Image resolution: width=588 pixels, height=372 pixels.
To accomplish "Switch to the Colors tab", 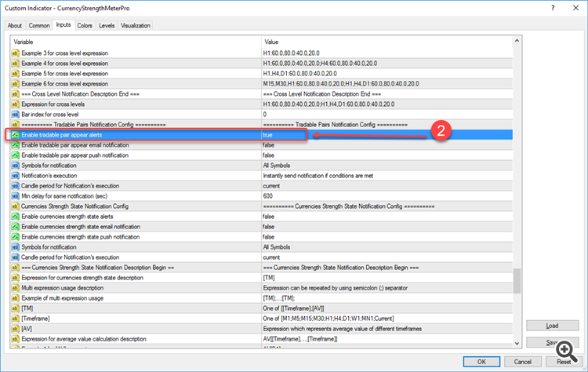I will [85, 26].
